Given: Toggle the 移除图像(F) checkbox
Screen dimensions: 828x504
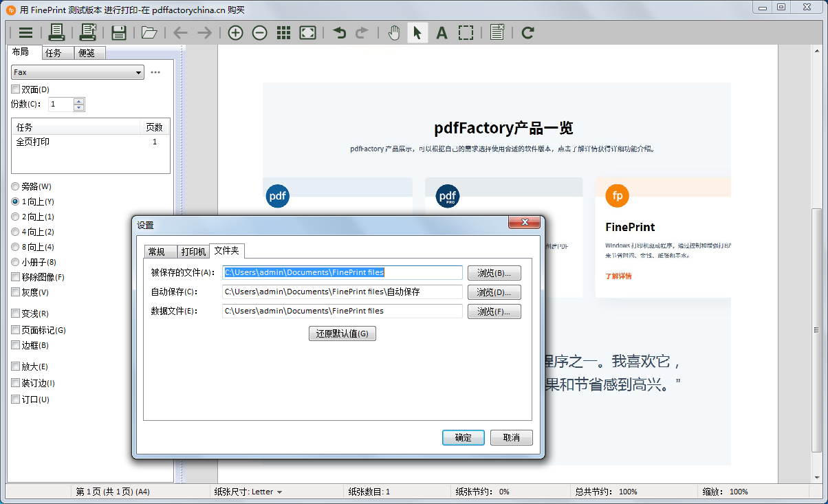Looking at the screenshot, I should (16, 277).
